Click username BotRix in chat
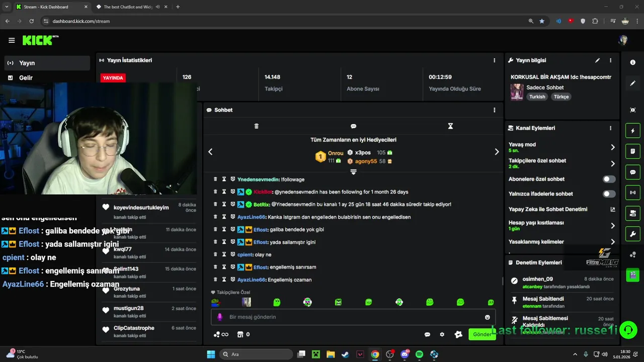 [262, 204]
